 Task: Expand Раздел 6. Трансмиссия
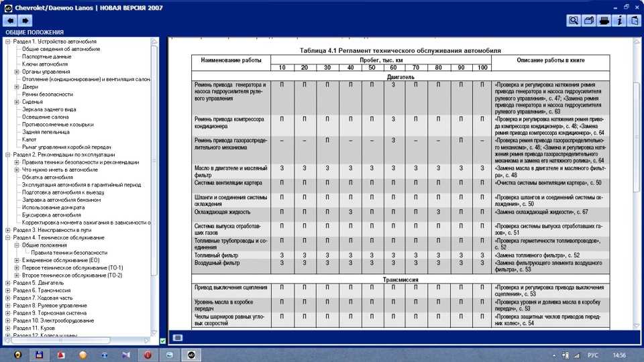tap(8, 290)
